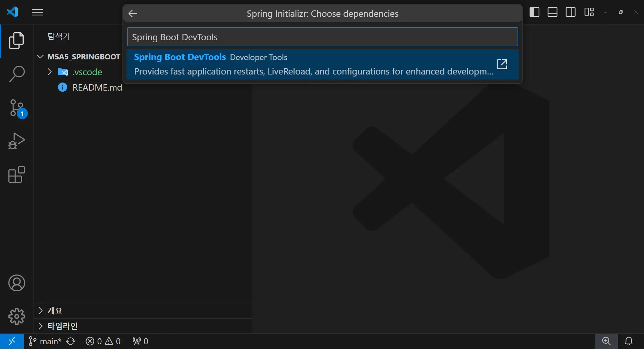
Task: Open problems panel from errors and warnings count
Action: pyautogui.click(x=103, y=341)
